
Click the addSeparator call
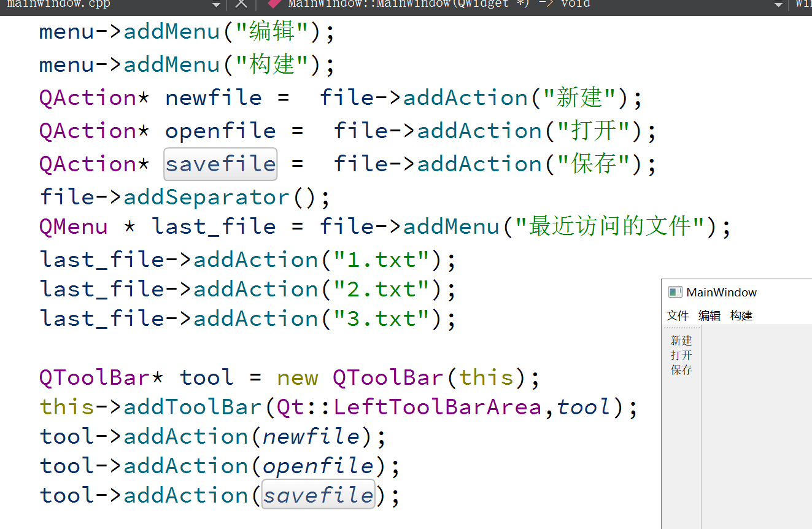click(x=206, y=197)
